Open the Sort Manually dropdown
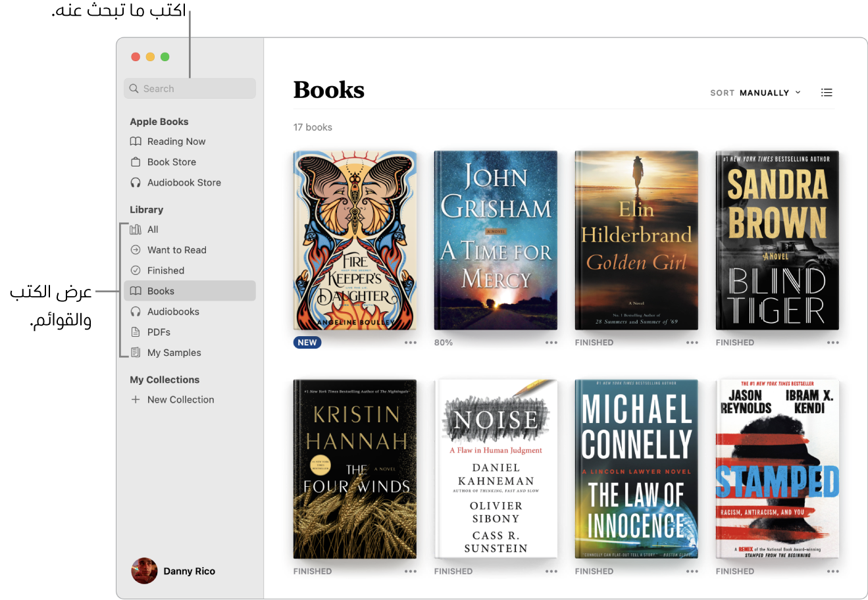868x600 pixels. (755, 93)
